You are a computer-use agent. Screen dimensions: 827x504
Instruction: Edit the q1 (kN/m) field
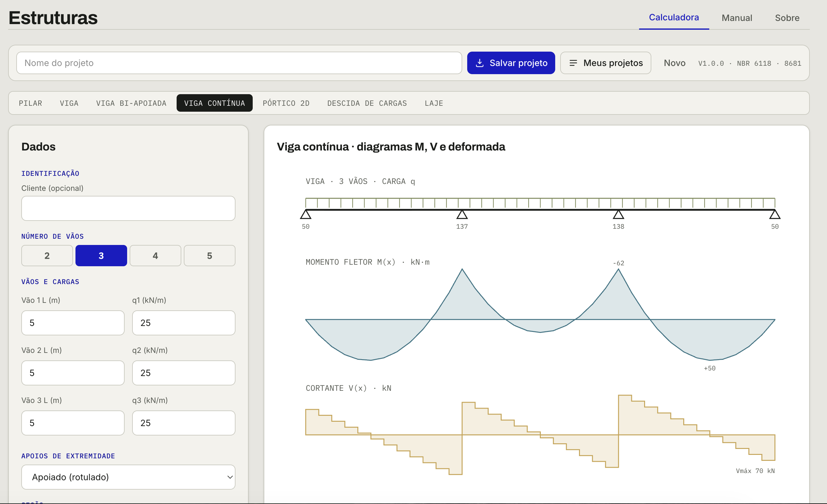click(183, 323)
